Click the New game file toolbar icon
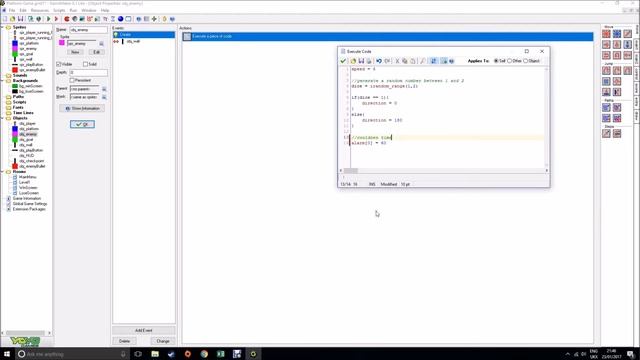 click(x=5, y=19)
